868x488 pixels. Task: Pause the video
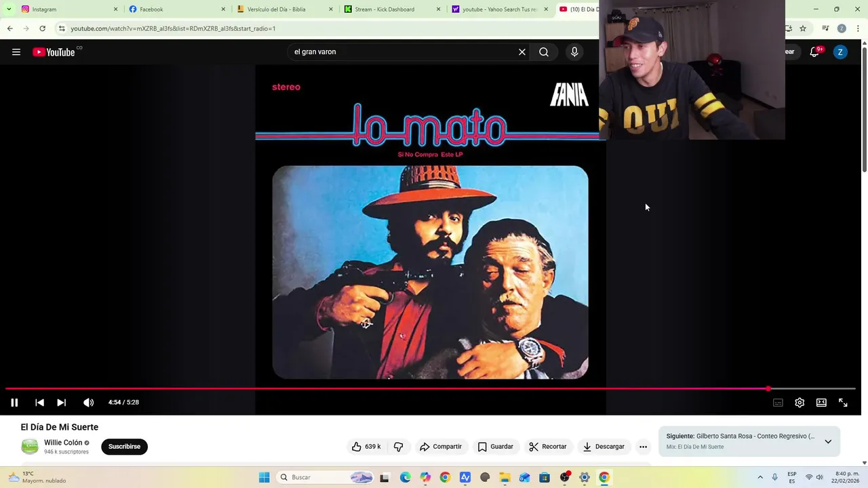pos(14,403)
